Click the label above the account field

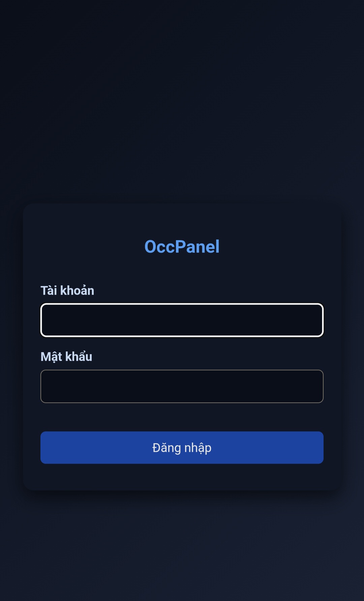[x=67, y=290]
